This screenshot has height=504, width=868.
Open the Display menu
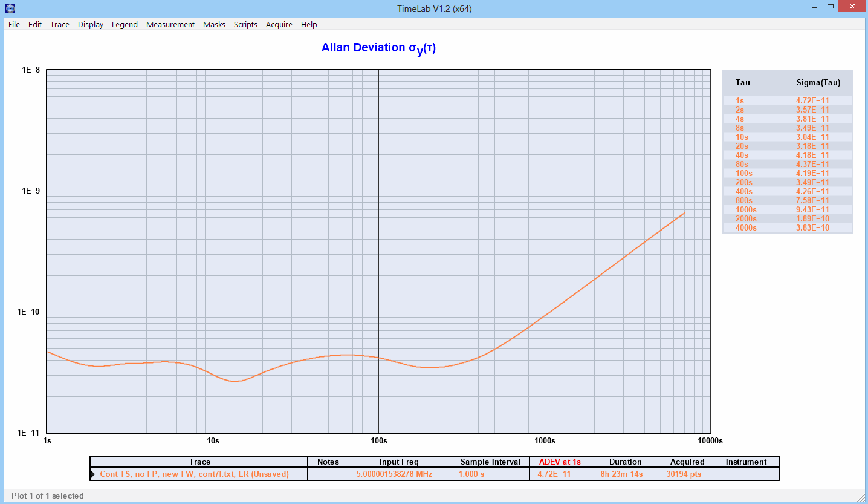[91, 25]
